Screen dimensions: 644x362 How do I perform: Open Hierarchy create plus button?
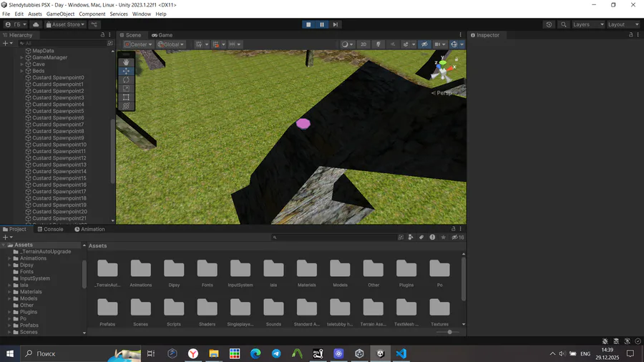point(7,43)
